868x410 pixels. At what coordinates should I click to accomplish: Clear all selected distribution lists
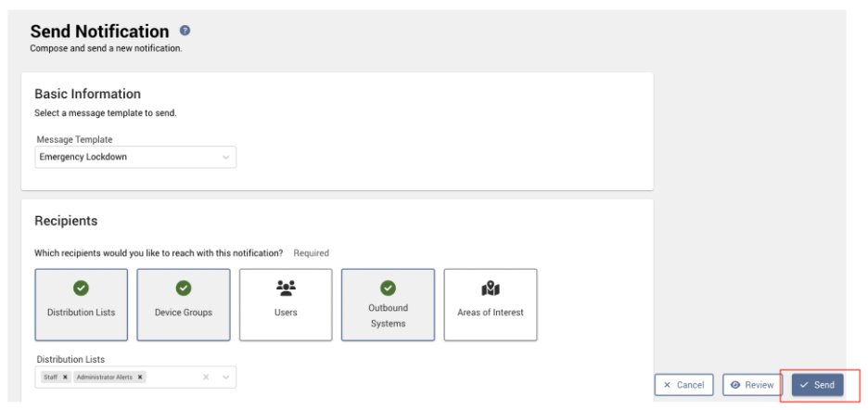point(206,378)
